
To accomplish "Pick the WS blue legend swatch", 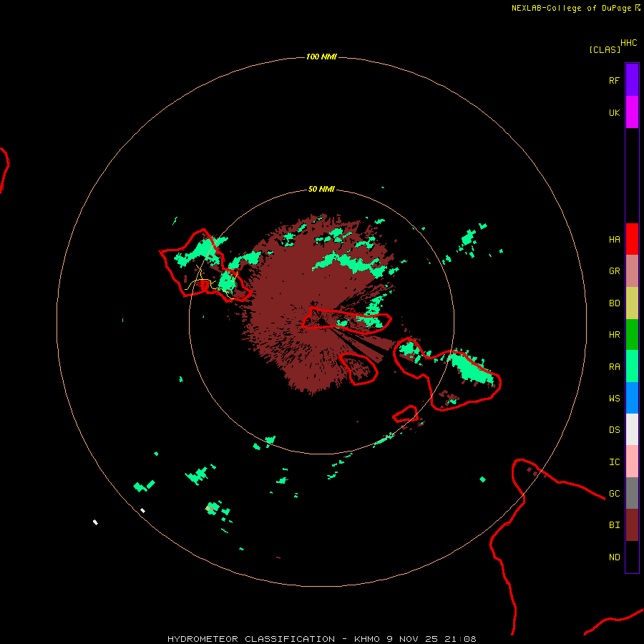I will pos(632,398).
